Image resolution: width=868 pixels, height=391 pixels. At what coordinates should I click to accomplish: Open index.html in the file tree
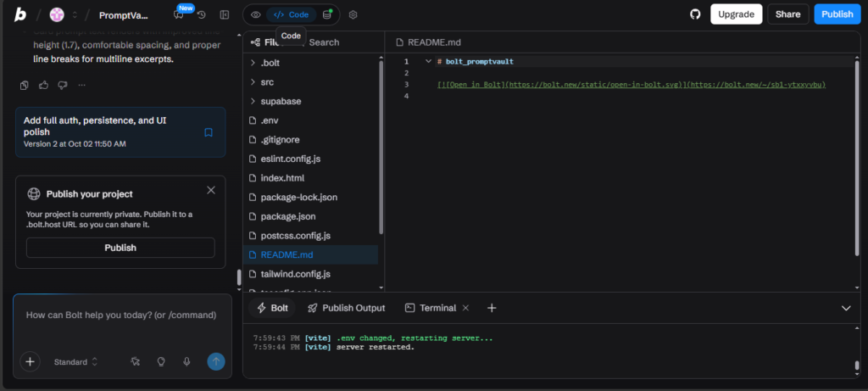[310, 178]
